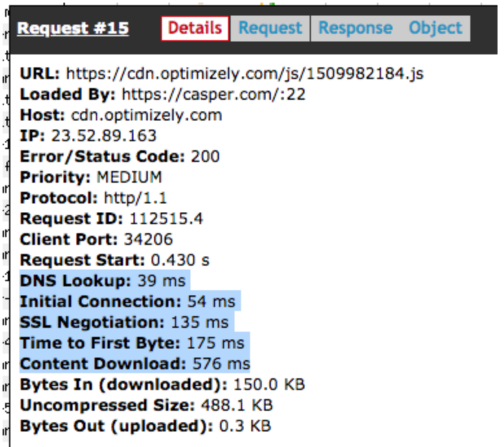This screenshot has height=447, width=504.
Task: Click the optimizely JS URL text
Action: pyautogui.click(x=245, y=73)
